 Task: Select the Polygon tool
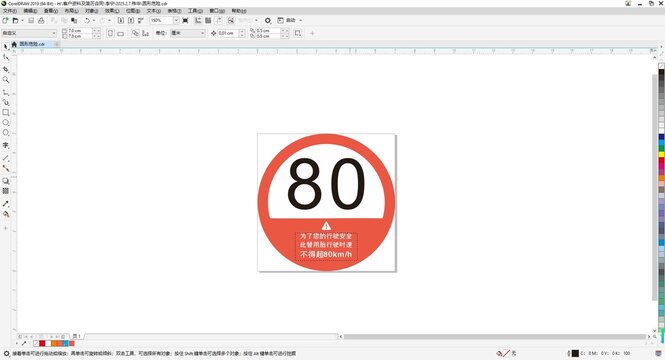click(6, 133)
